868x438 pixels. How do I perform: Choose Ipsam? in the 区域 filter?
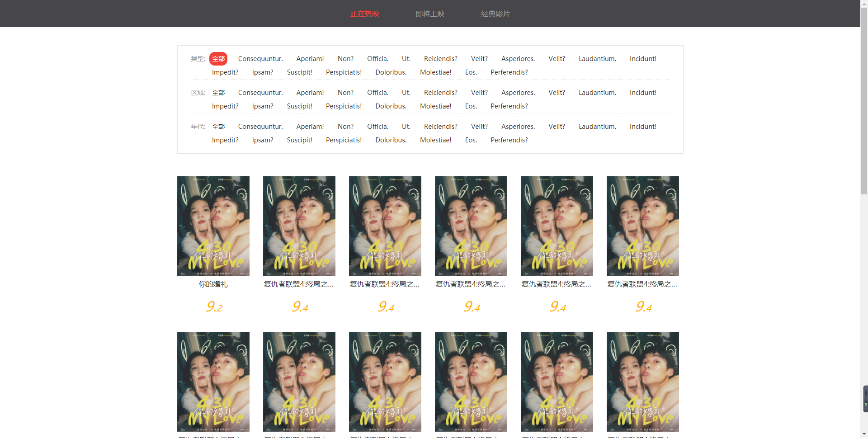(263, 106)
